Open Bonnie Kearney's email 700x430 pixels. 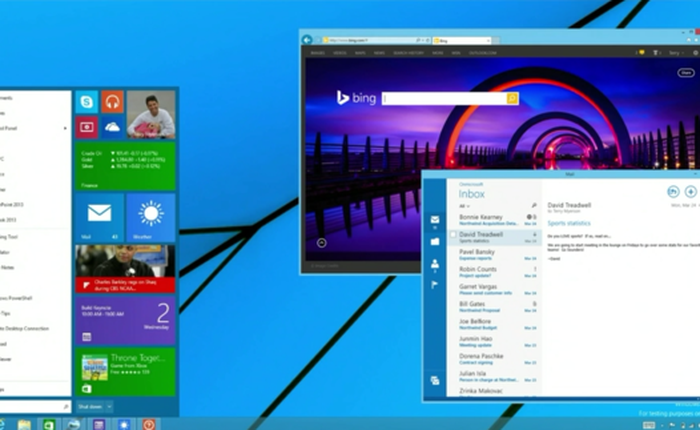[494, 219]
